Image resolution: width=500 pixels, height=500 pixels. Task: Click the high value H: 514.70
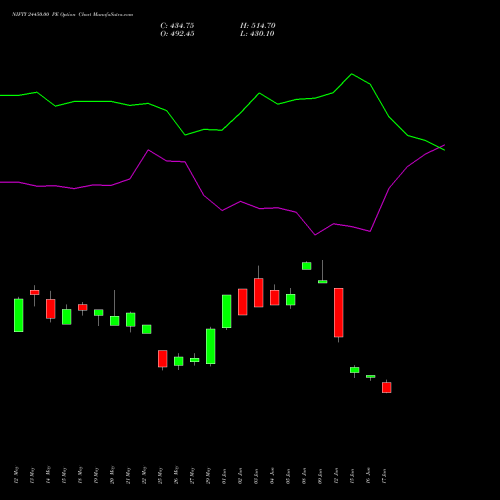pyautogui.click(x=258, y=26)
